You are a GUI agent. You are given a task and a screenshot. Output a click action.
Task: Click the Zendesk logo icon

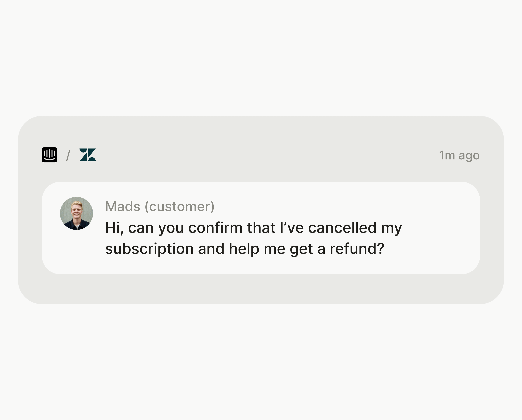[87, 155]
